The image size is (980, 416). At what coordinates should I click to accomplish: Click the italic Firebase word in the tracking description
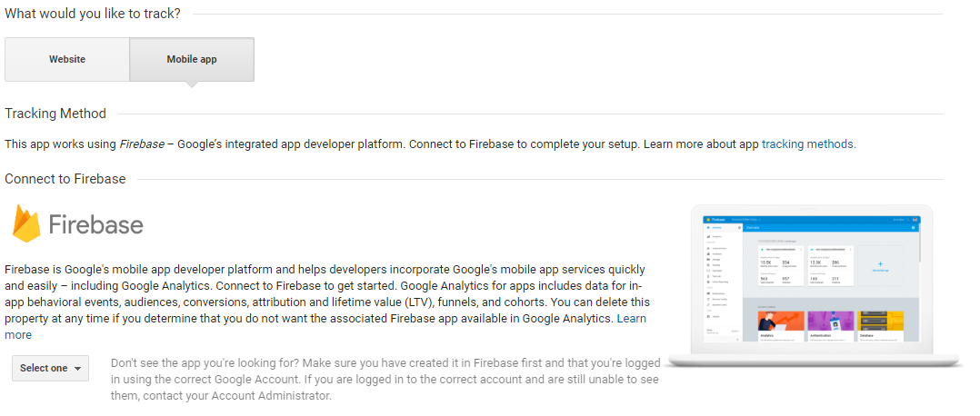tap(142, 144)
